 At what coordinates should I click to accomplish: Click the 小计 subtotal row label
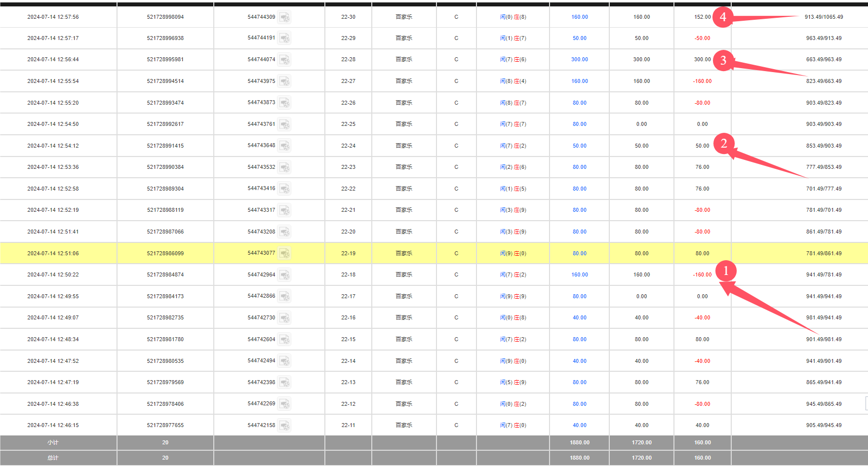(53, 442)
